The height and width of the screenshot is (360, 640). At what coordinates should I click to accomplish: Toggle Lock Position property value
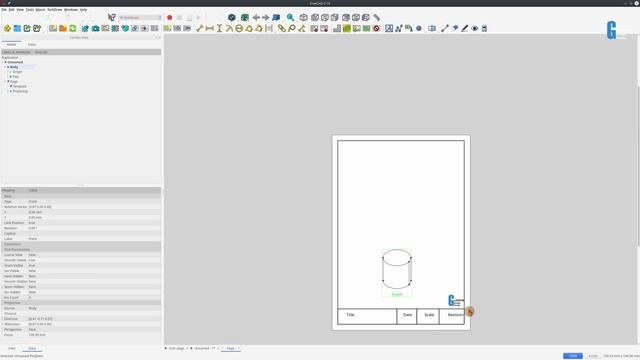tap(94, 223)
